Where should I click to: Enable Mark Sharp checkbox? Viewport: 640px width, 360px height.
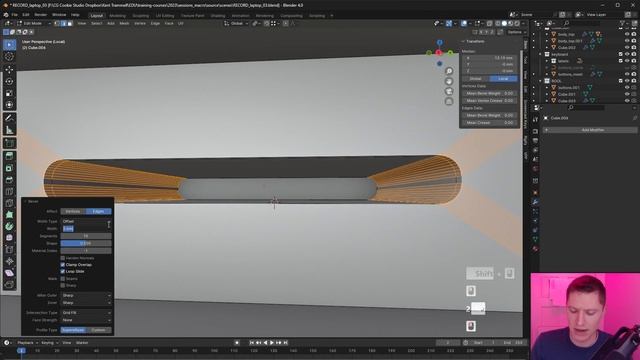pyautogui.click(x=62, y=285)
